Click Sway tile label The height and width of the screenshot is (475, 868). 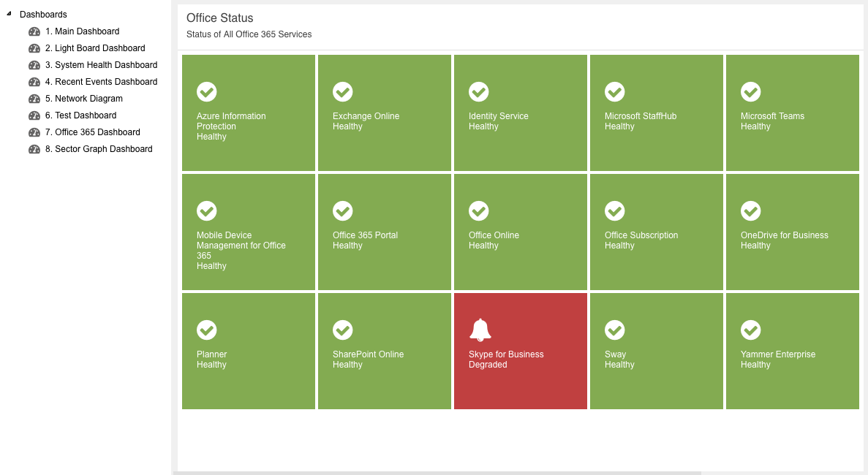(x=615, y=354)
